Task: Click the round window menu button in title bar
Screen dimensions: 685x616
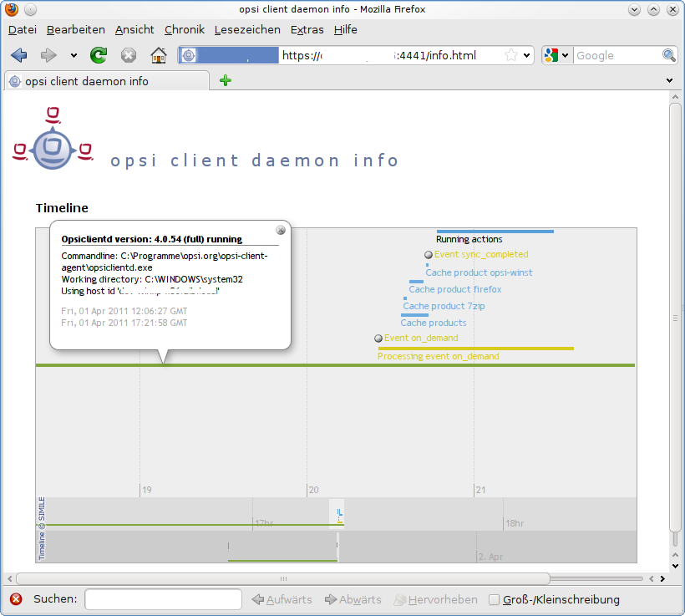Action: [30, 9]
